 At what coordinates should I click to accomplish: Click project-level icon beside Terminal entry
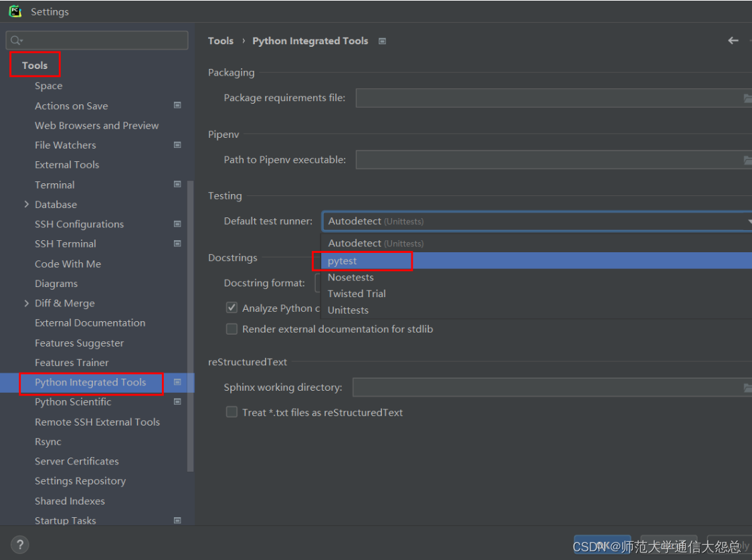coord(177,184)
